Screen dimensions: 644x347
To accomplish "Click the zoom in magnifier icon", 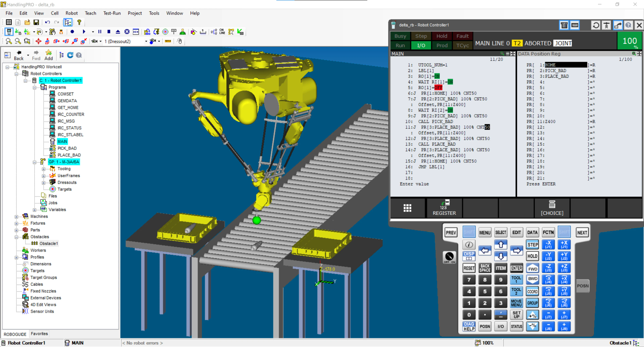I will click(x=9, y=41).
